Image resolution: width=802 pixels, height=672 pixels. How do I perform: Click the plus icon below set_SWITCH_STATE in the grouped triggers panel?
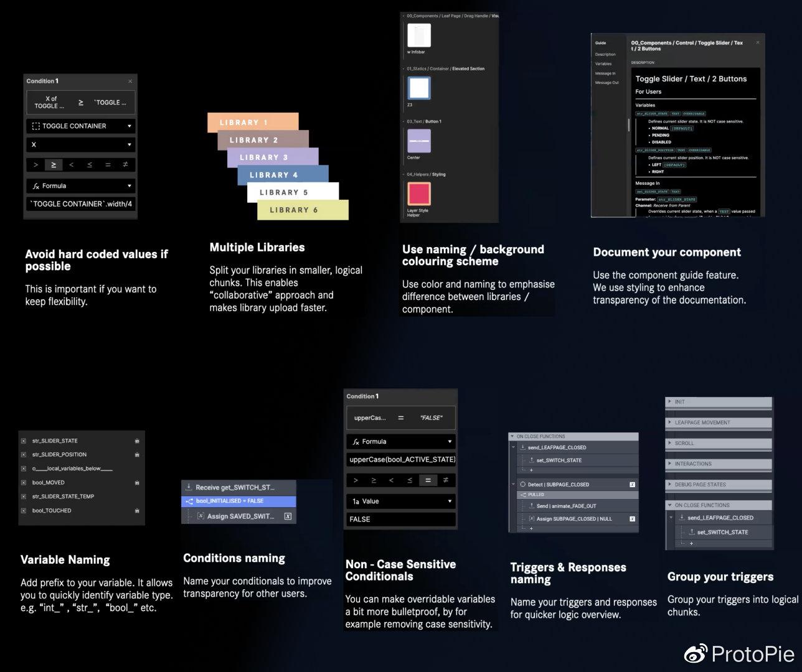pos(691,543)
